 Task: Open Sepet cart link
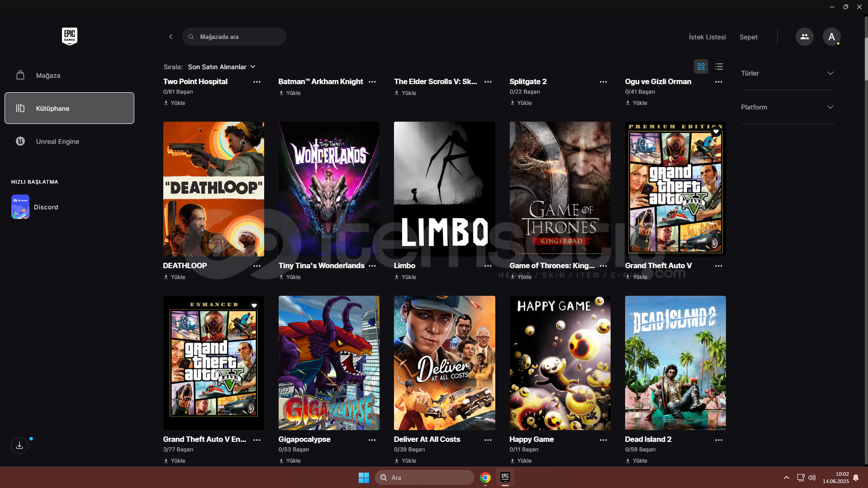pos(748,37)
